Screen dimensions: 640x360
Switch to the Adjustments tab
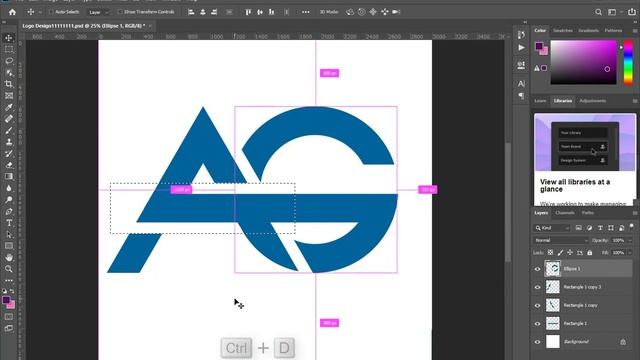(592, 101)
